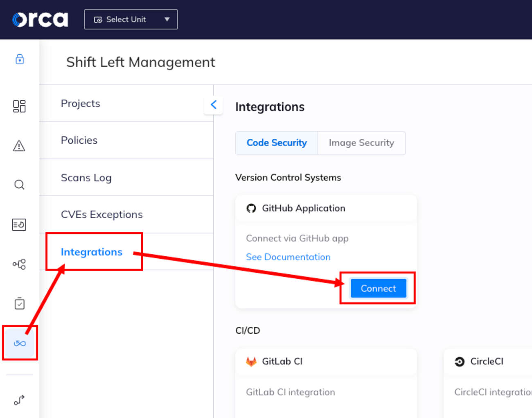Open the Select Unit dropdown

(131, 19)
